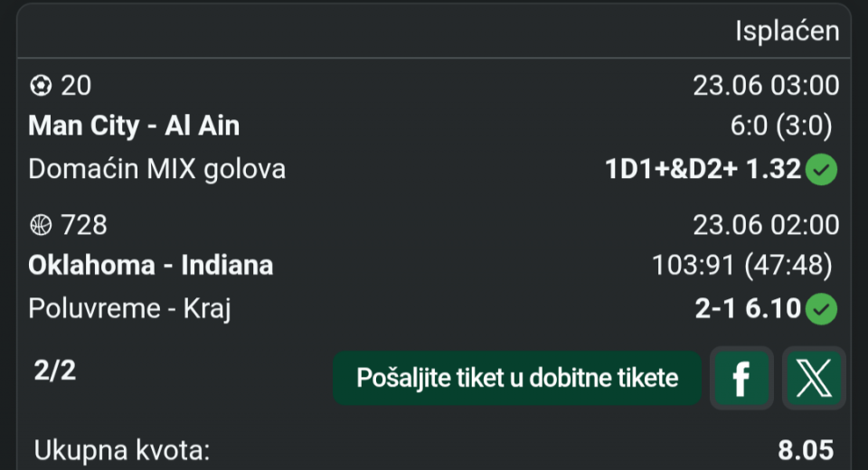Click green checkmark beside 1.32 odds

(x=821, y=169)
